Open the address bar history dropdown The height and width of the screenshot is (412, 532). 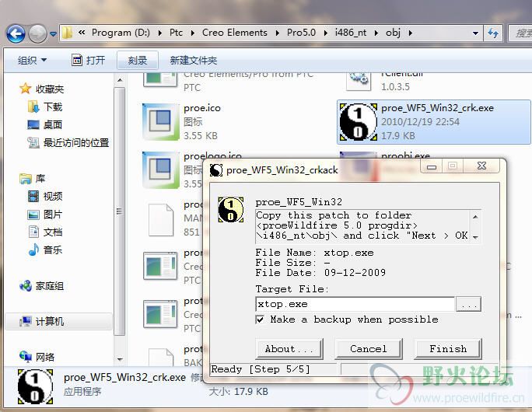click(475, 33)
